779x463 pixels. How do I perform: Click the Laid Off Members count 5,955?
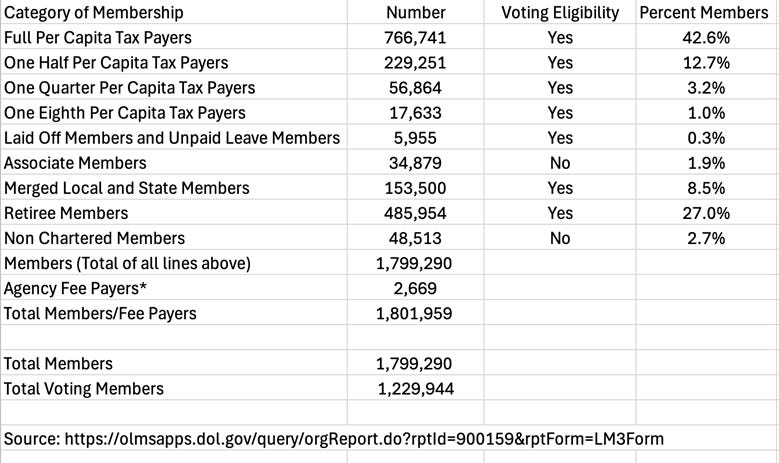(415, 137)
